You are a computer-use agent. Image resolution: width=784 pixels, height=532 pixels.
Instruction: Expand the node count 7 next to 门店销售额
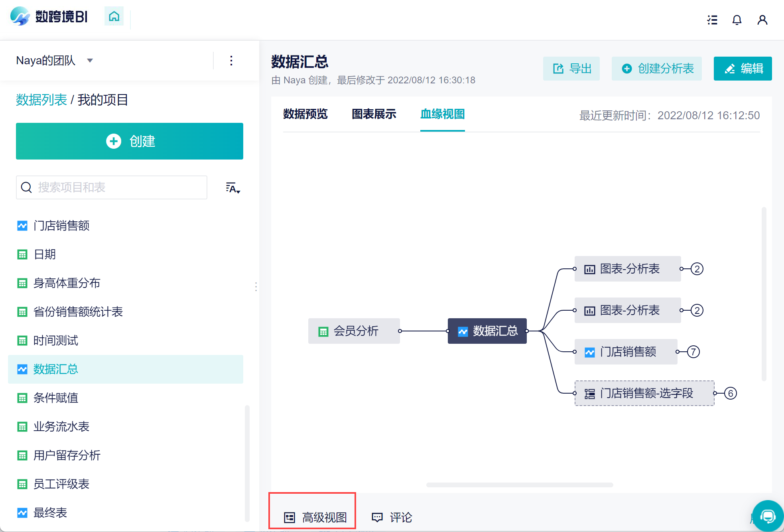coord(693,352)
